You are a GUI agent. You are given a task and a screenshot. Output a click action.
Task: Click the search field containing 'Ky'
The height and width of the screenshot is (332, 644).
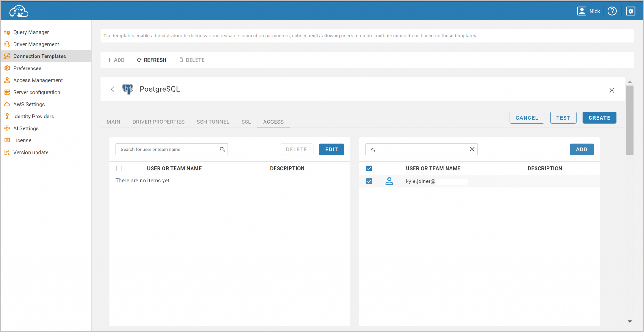(421, 150)
